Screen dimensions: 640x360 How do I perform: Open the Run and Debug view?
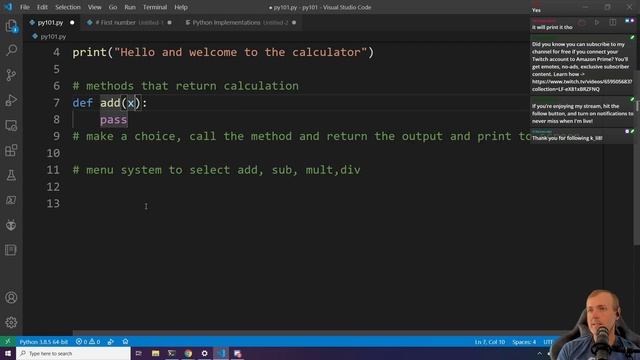(11, 100)
